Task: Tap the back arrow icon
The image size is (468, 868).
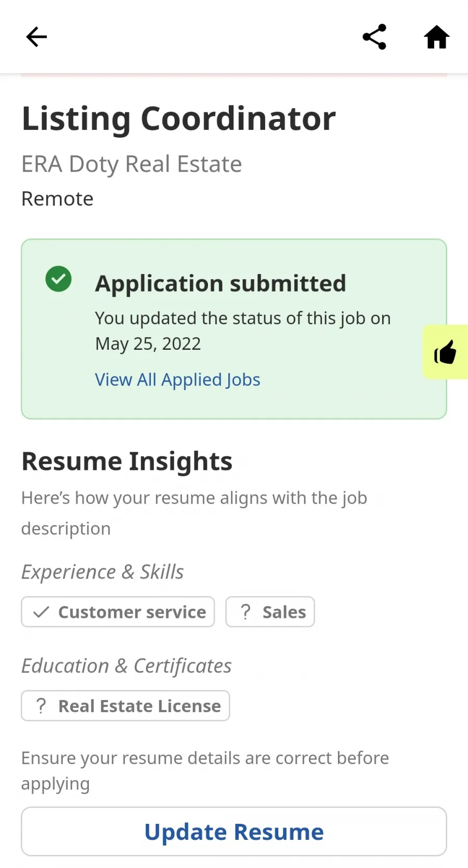Action: [36, 37]
